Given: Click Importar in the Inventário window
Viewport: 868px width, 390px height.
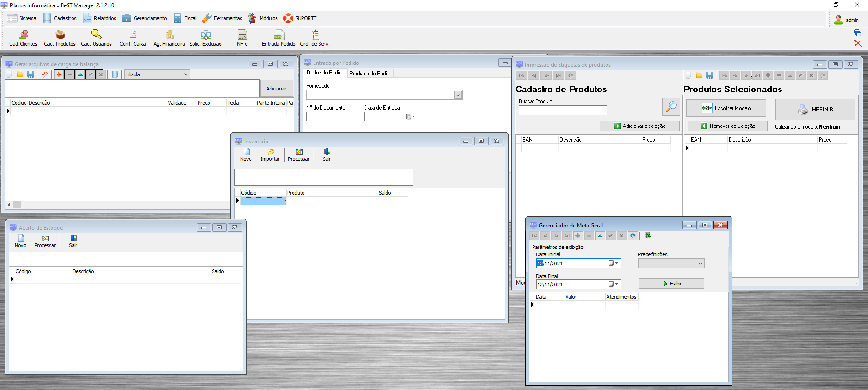Looking at the screenshot, I should coord(270,155).
